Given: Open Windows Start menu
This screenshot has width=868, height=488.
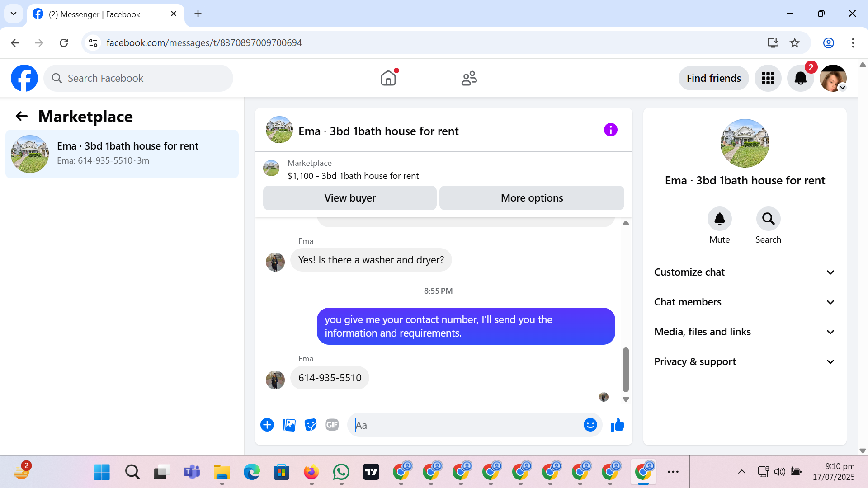Looking at the screenshot, I should point(102,472).
